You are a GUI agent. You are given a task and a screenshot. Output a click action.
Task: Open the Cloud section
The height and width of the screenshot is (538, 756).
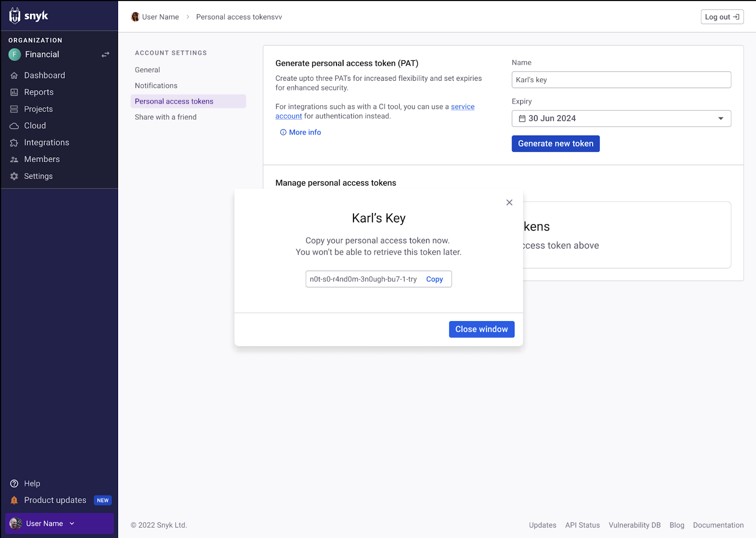pos(35,126)
